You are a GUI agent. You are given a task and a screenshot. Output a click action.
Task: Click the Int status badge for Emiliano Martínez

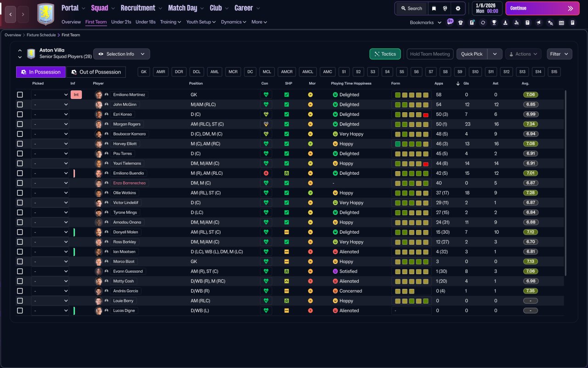click(76, 95)
